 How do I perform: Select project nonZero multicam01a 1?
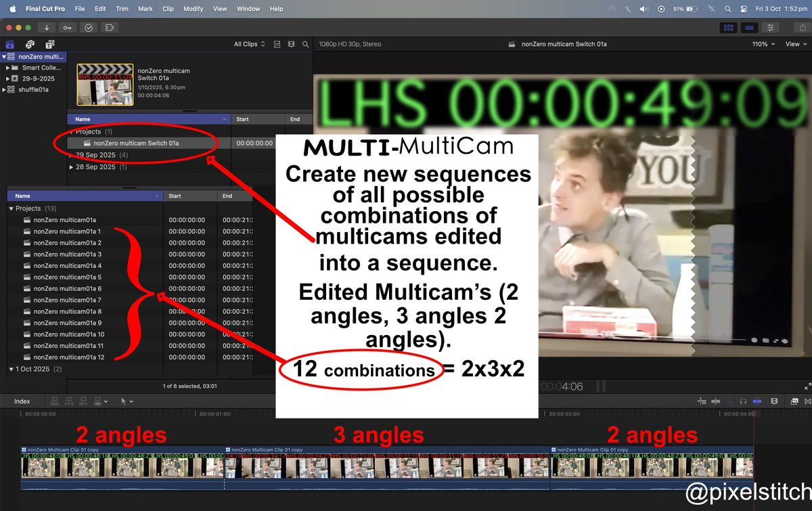[68, 231]
